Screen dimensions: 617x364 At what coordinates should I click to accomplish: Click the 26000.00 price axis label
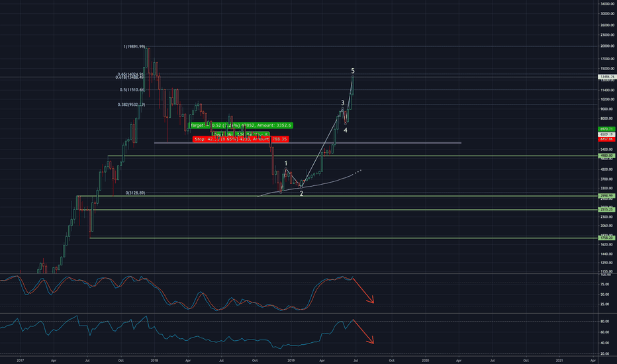point(608,24)
